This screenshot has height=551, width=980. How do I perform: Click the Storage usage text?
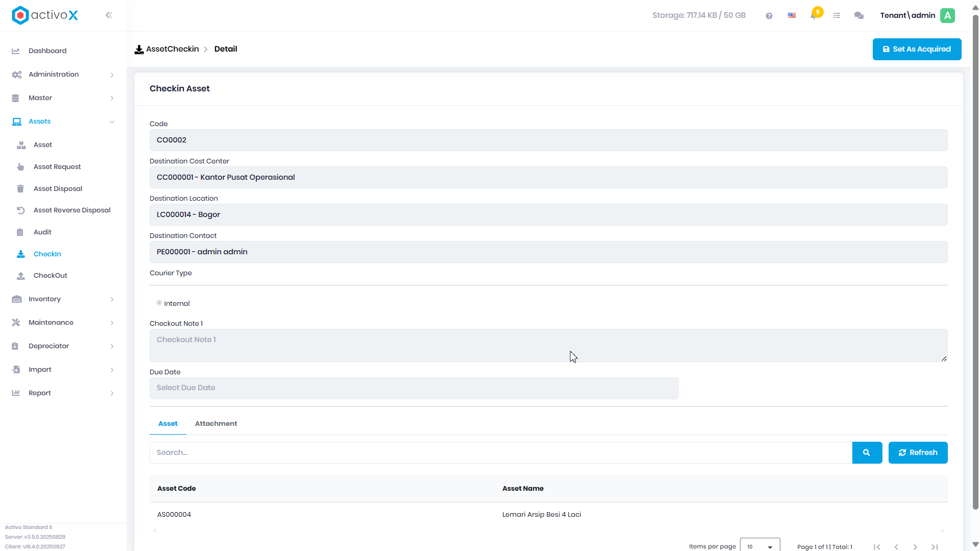point(699,15)
